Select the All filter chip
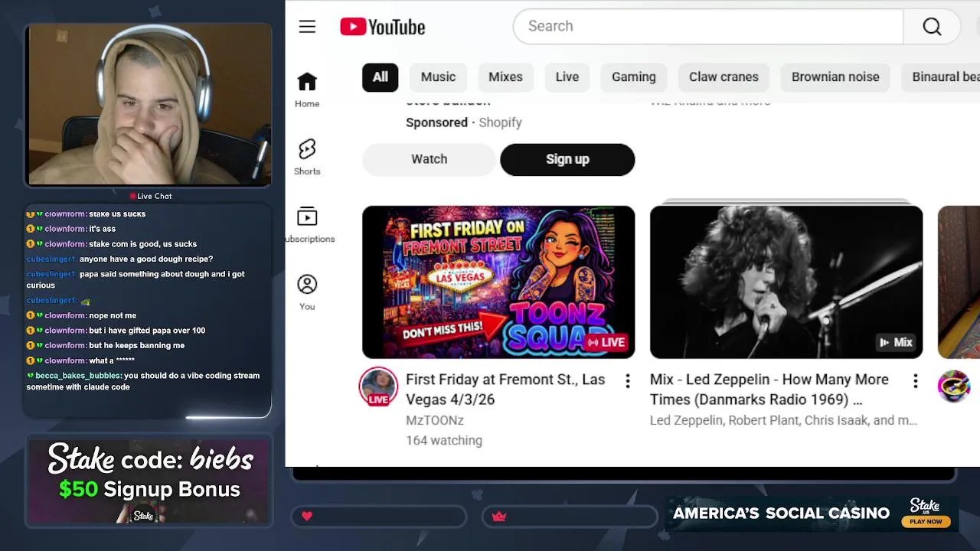The width and height of the screenshot is (980, 551). (381, 77)
